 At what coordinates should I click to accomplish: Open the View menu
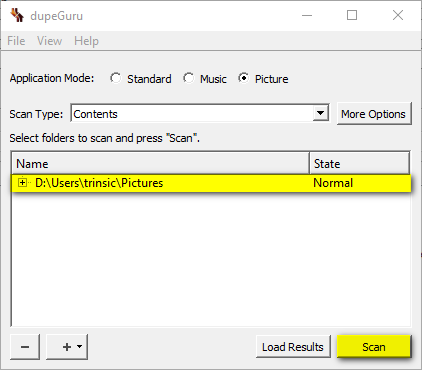(x=49, y=41)
